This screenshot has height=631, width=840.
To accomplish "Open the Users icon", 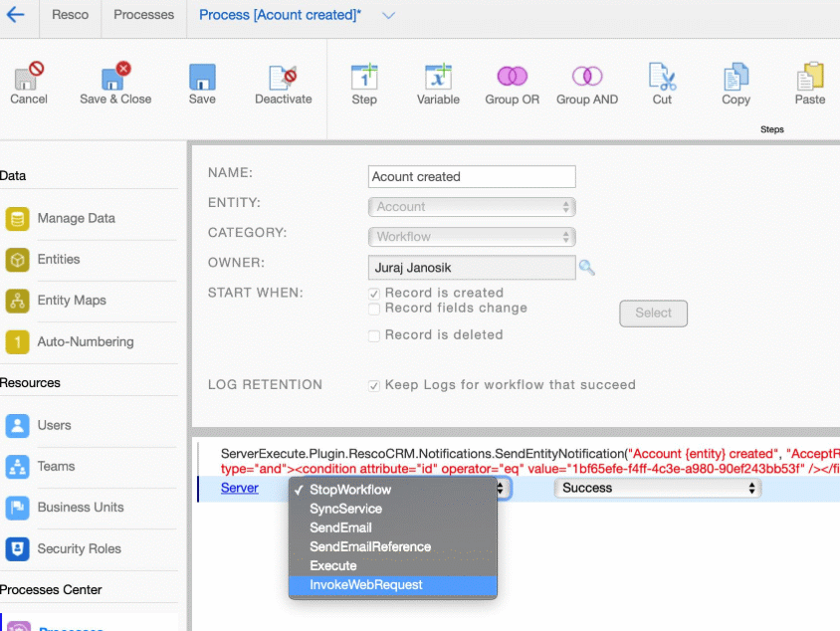I will (17, 426).
